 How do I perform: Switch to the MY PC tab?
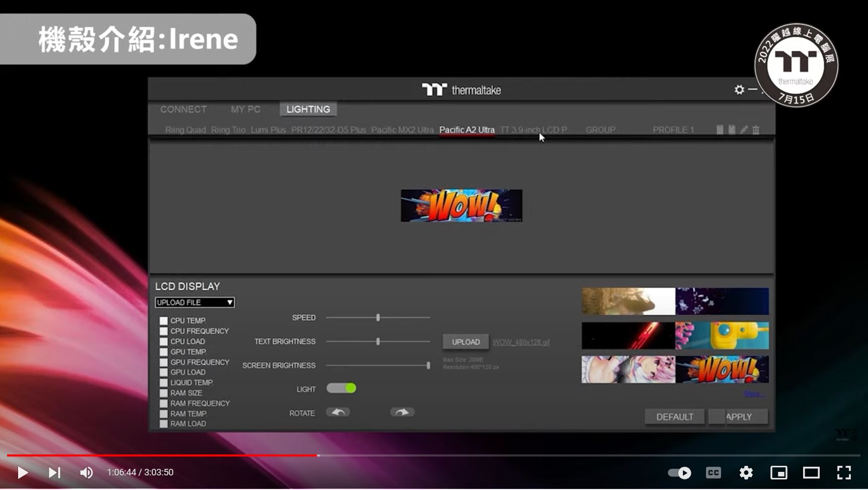(246, 109)
